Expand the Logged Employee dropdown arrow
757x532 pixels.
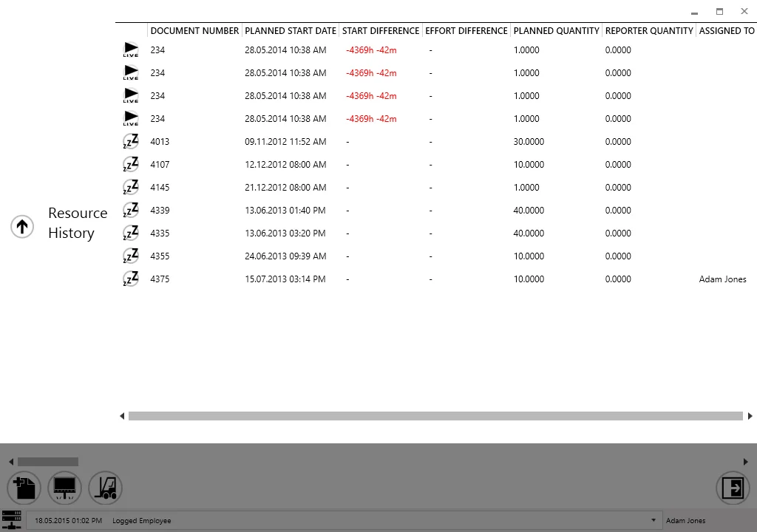point(654,520)
